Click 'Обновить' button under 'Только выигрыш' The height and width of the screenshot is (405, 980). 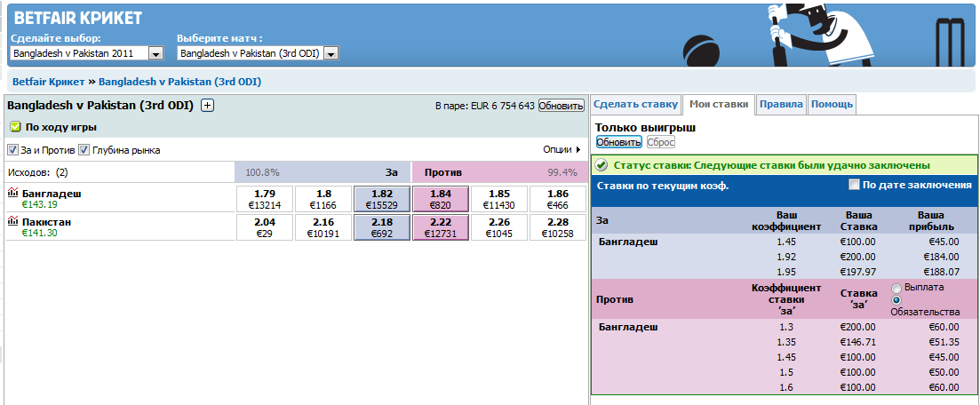618,142
